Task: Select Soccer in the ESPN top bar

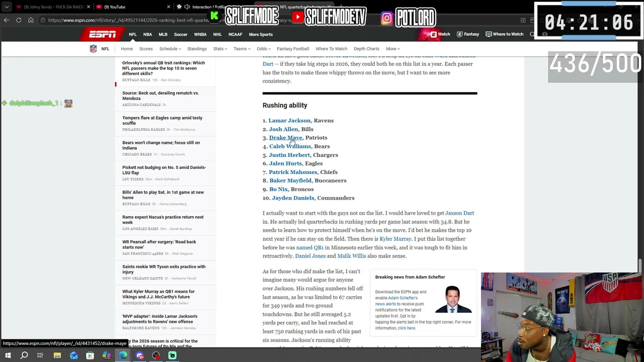Action: tap(181, 34)
